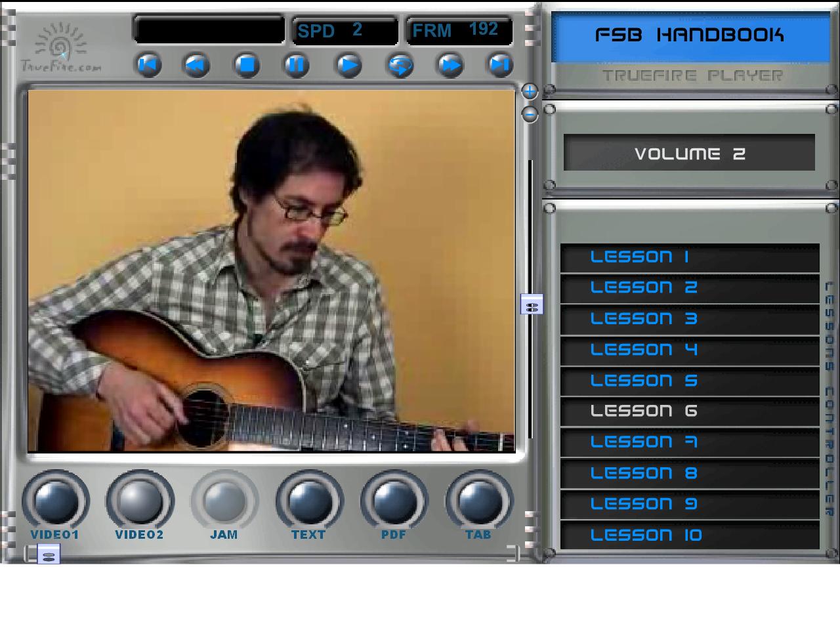This screenshot has height=630, width=840.
Task: Select Lesson 8 from the list
Action: coord(690,473)
